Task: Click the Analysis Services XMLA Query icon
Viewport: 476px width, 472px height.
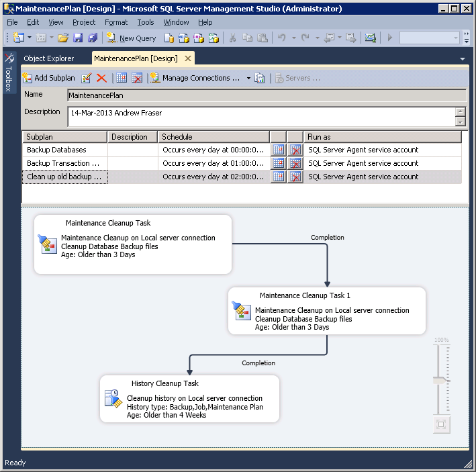Action: 213,38
